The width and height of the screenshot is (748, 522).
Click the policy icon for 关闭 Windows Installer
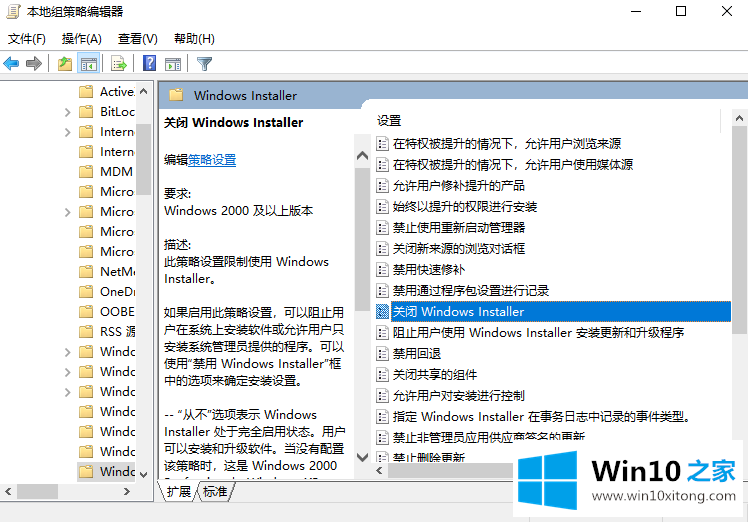382,312
